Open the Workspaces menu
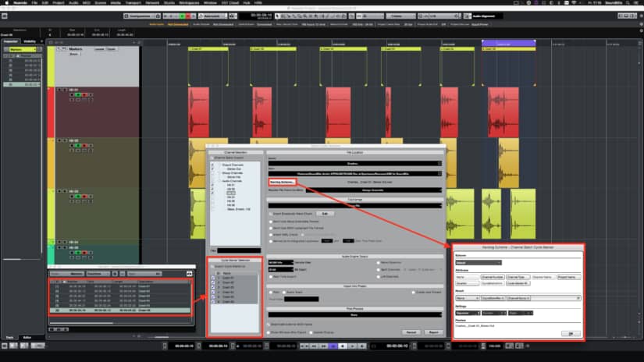The height and width of the screenshot is (362, 644). (189, 2)
